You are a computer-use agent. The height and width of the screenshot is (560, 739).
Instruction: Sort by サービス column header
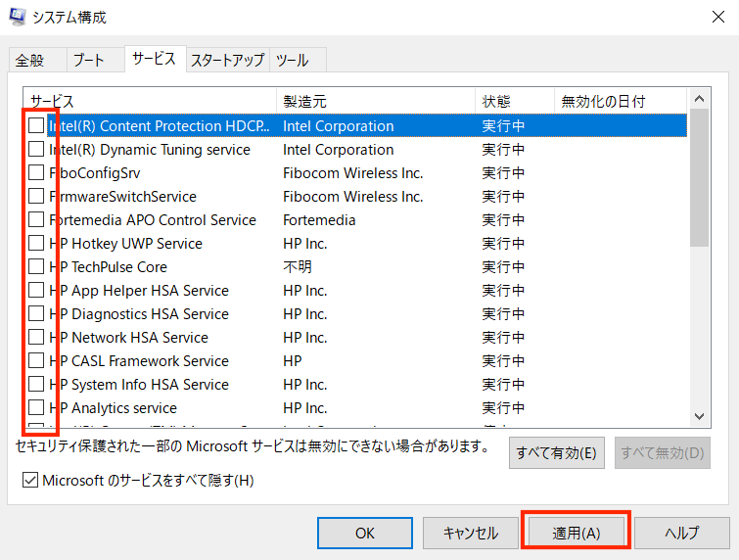pos(150,101)
